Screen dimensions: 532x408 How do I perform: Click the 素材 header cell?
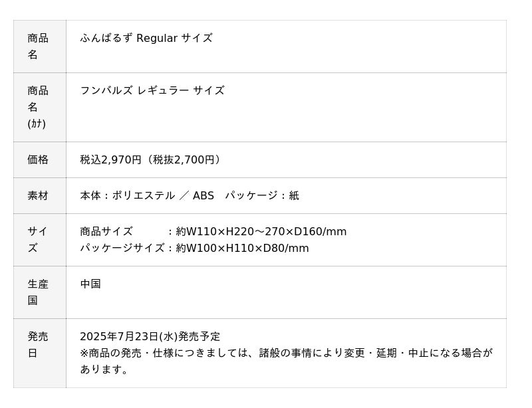click(x=39, y=195)
